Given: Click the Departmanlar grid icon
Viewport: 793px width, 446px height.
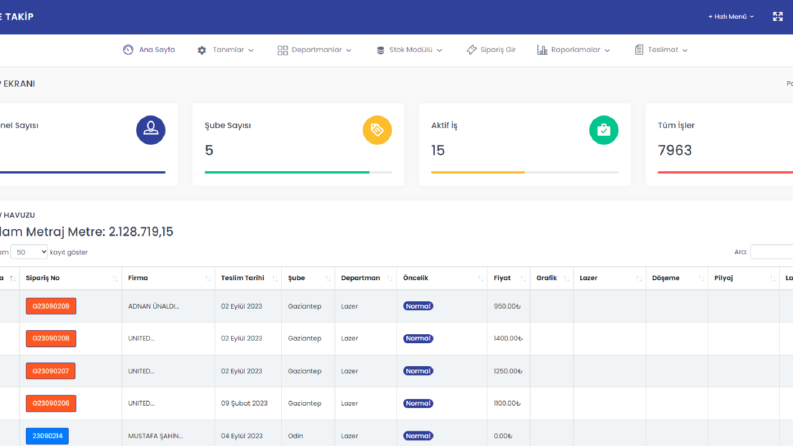Looking at the screenshot, I should 283,50.
